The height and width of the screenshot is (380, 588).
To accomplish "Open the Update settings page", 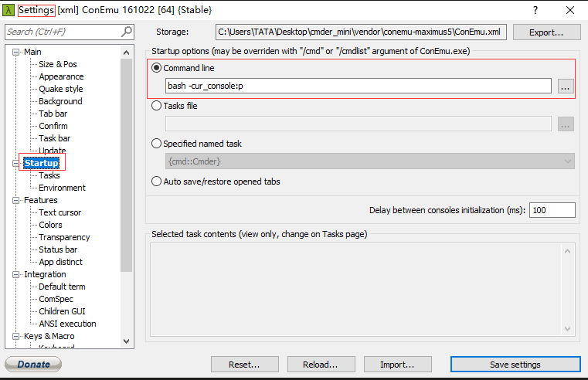I will (52, 151).
